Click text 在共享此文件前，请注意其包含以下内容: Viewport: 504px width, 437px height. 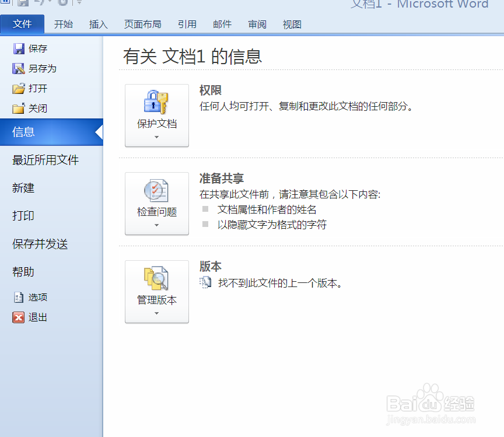(290, 194)
